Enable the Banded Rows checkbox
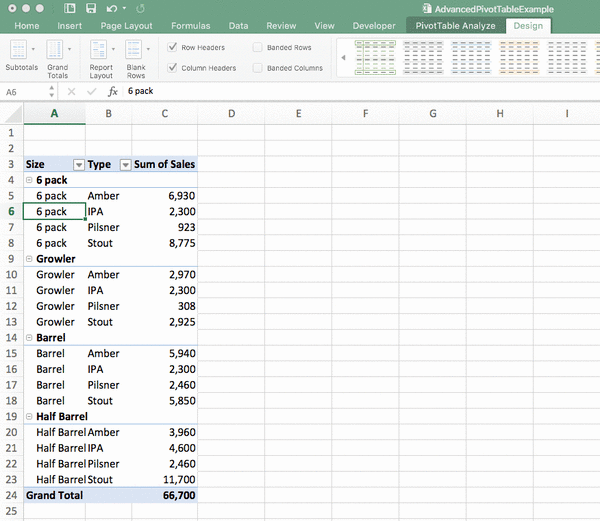 [258, 47]
